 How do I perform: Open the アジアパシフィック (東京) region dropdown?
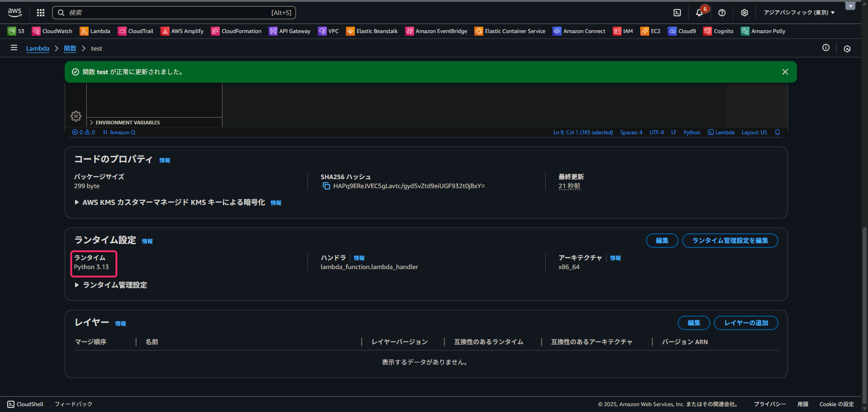coord(799,13)
